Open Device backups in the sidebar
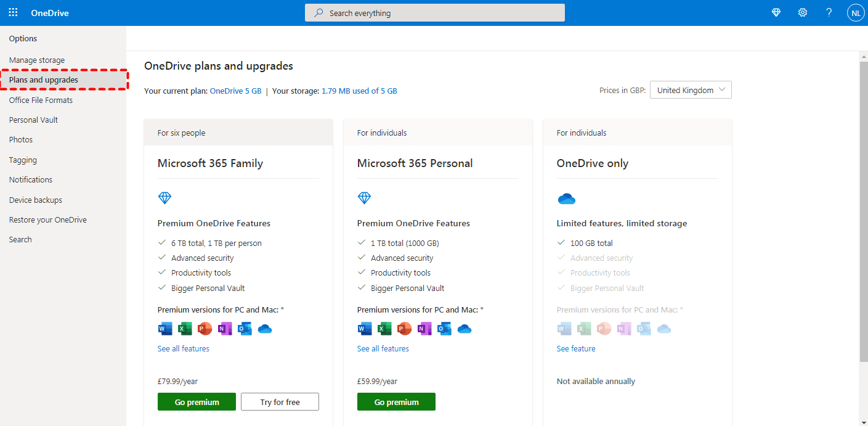The height and width of the screenshot is (426, 868). pyautogui.click(x=35, y=200)
